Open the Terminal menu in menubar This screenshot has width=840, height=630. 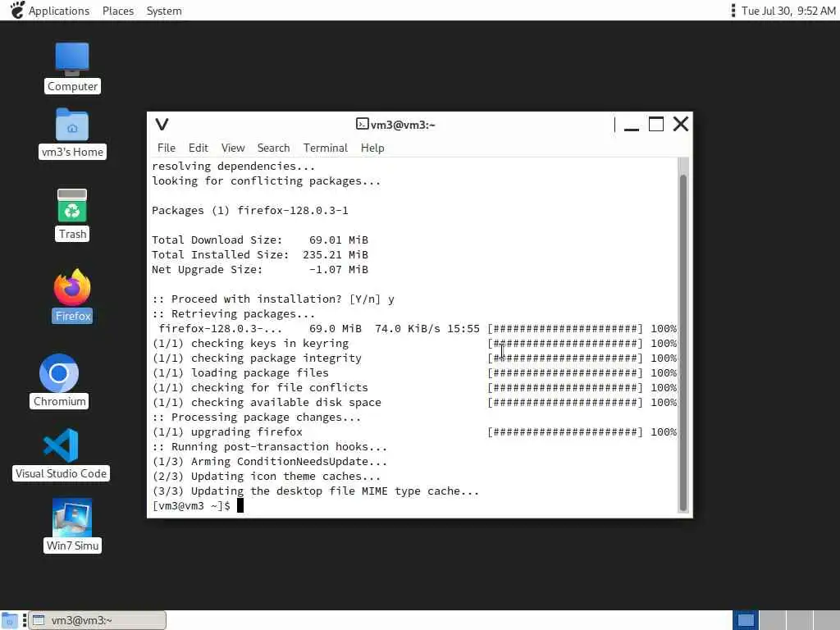coord(325,148)
